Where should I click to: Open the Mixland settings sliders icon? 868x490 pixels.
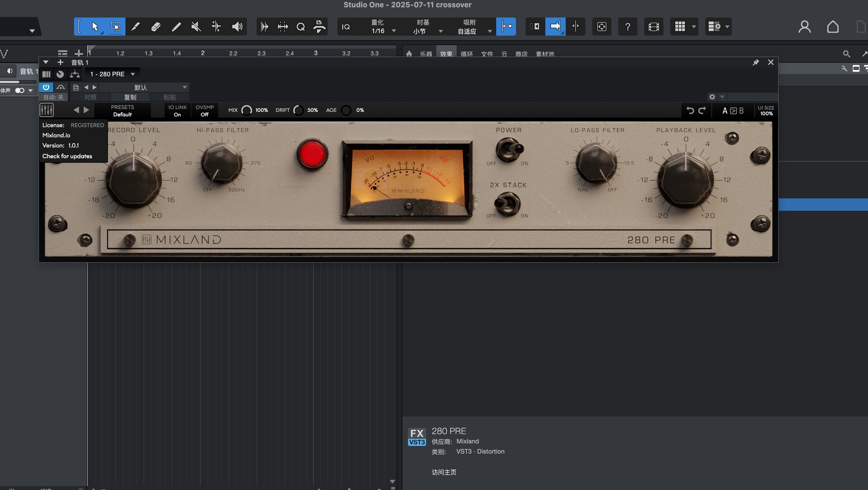[47, 110]
